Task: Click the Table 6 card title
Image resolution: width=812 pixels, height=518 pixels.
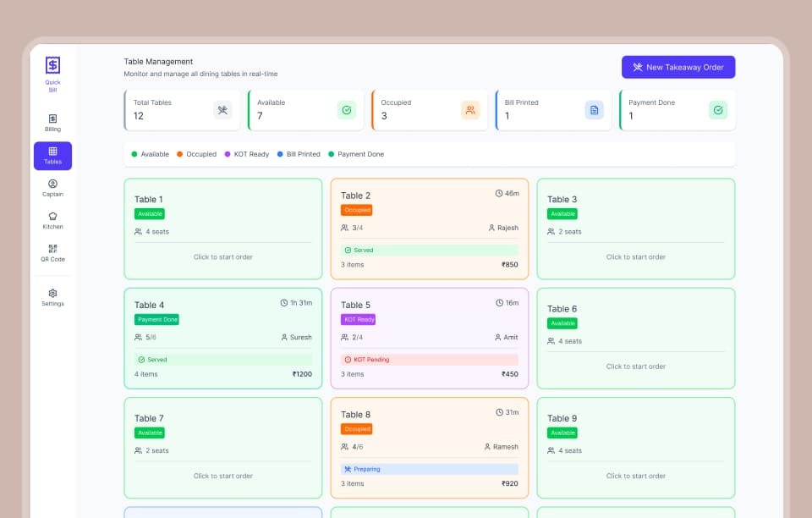Action: 562,309
